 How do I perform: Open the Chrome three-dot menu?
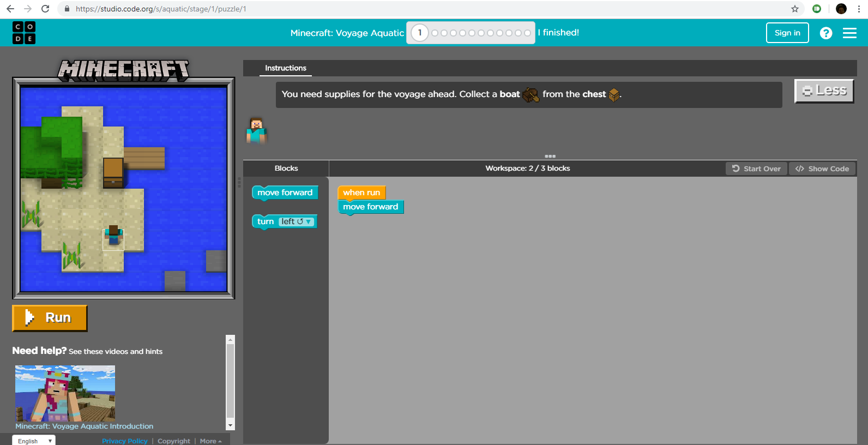859,9
